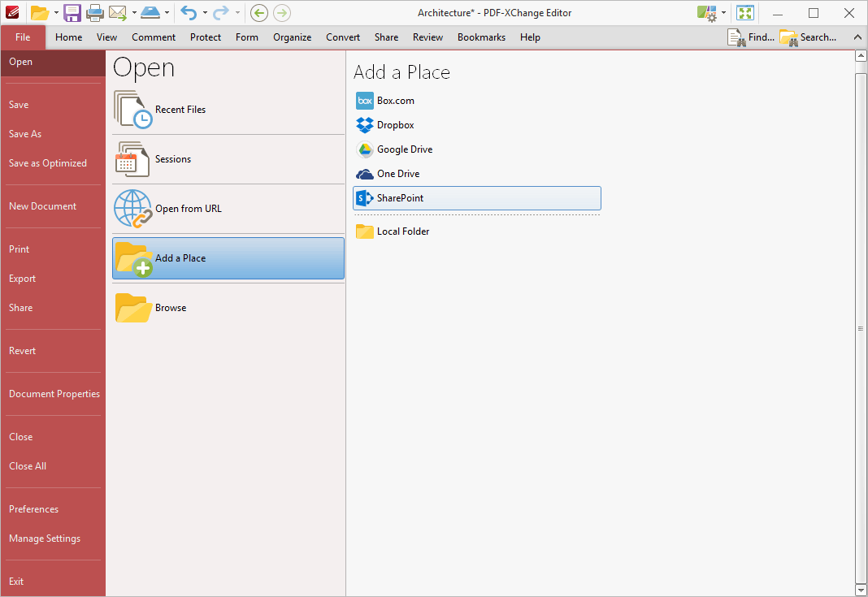Click the vertical scrollbar thumb
The image size is (868, 597).
pyautogui.click(x=861, y=328)
